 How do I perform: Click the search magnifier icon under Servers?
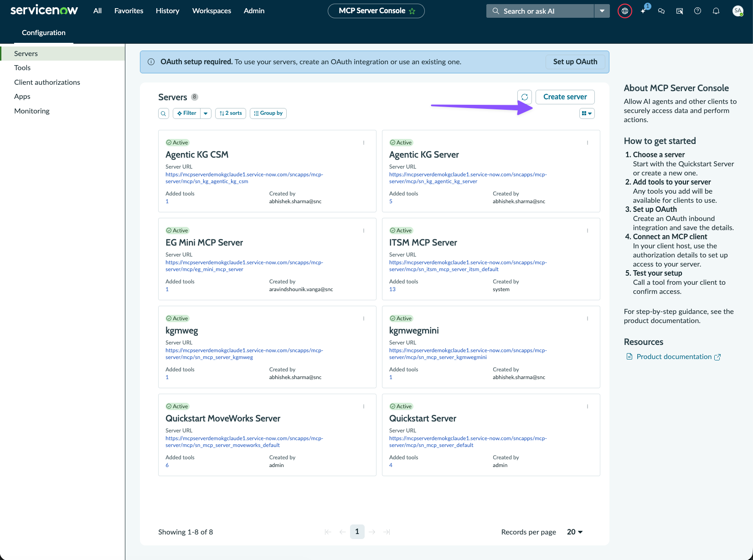pos(164,113)
